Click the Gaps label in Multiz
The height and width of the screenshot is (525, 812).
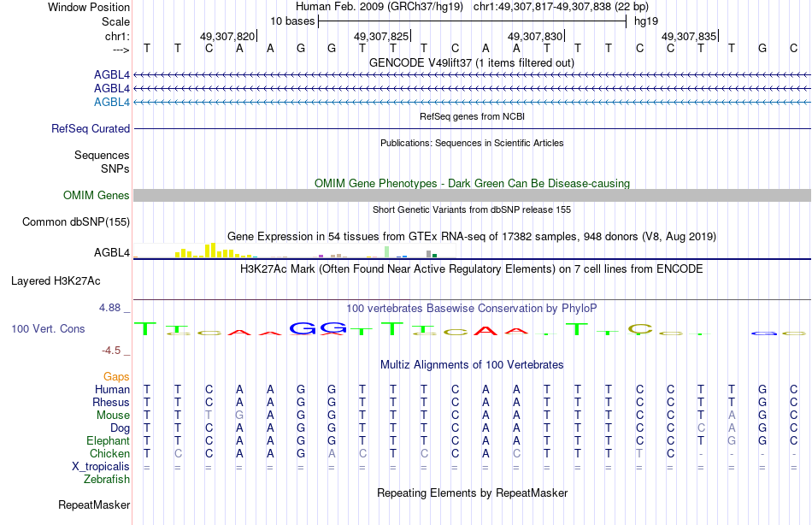(x=116, y=377)
